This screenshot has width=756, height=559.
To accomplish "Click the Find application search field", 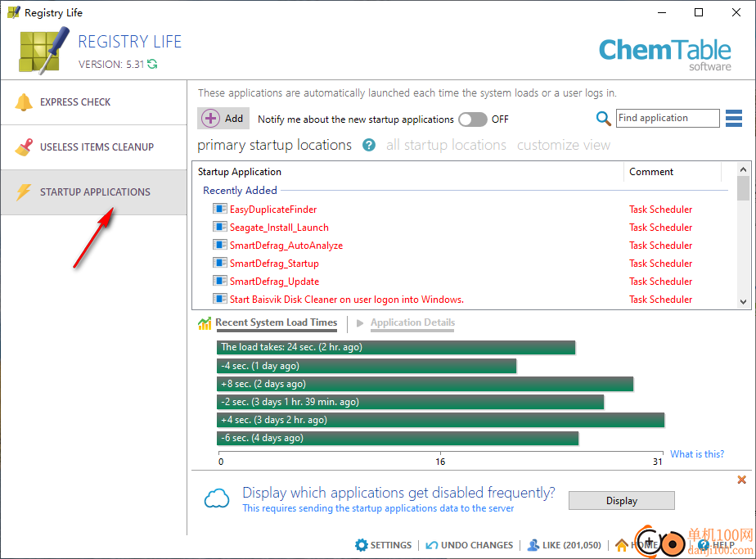I will 668,118.
